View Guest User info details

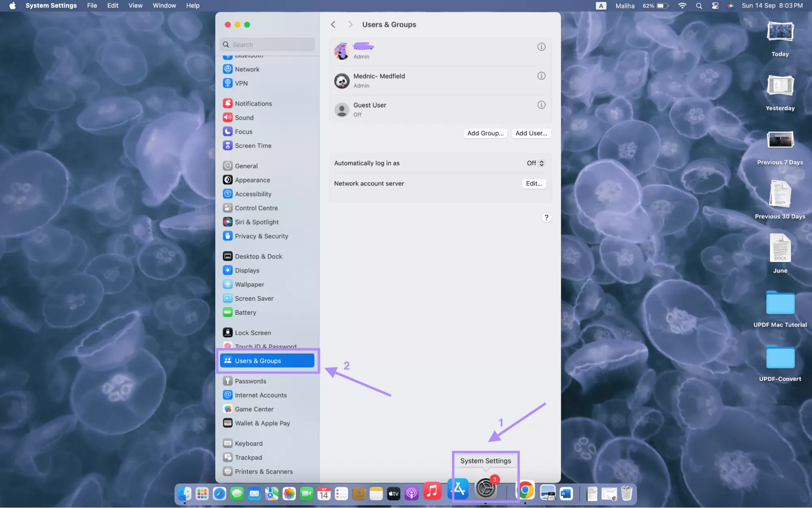coord(541,105)
